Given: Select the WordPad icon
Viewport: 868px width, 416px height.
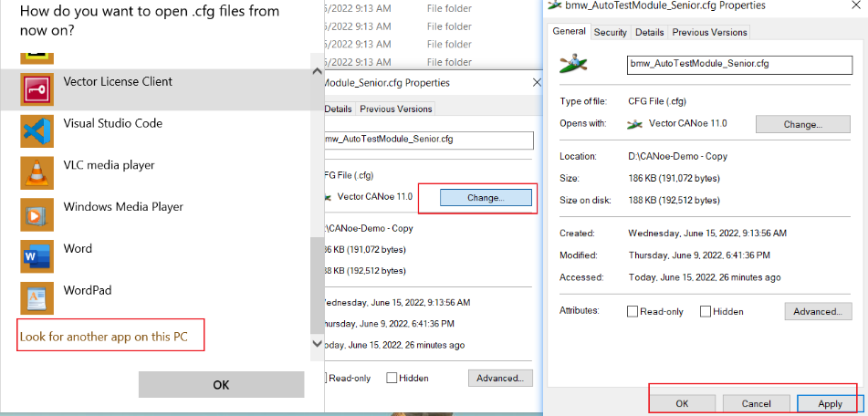Looking at the screenshot, I should tap(37, 298).
